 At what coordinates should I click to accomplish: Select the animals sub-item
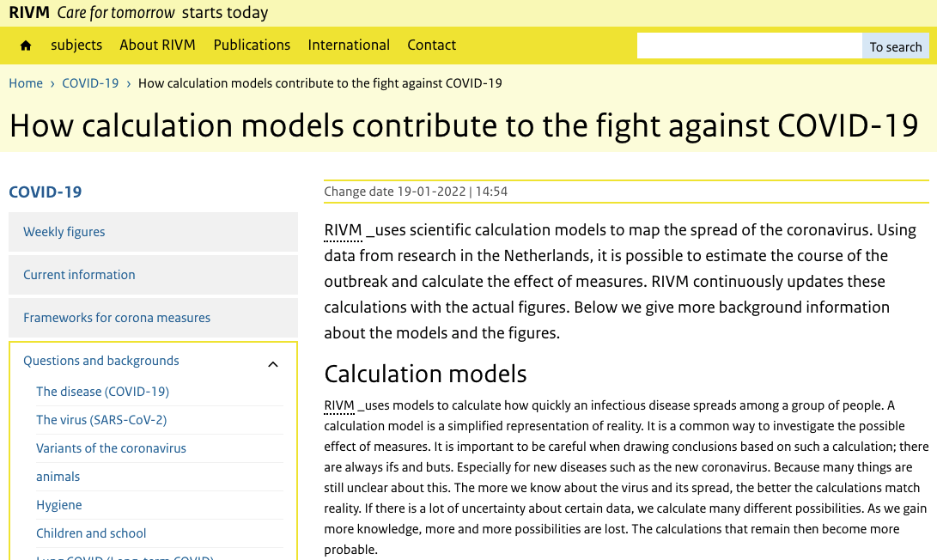tap(58, 477)
